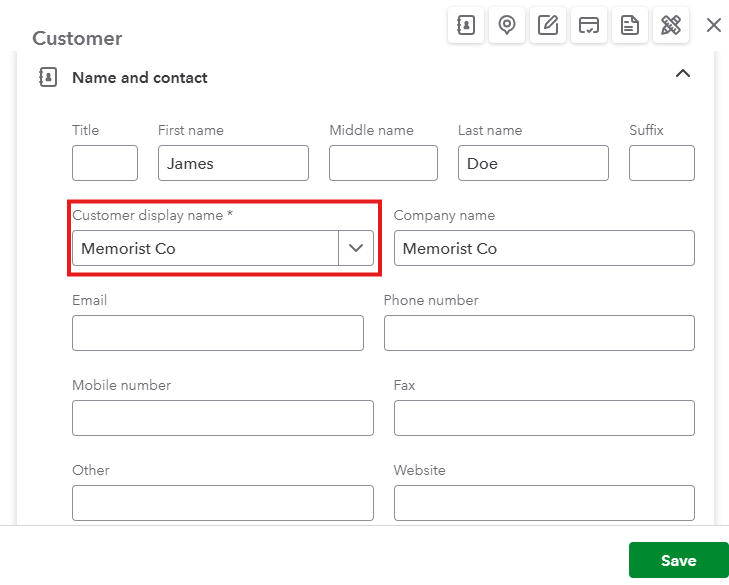Image resolution: width=729 pixels, height=585 pixels.
Task: Click the Customer display name combo box
Action: pyautogui.click(x=205, y=248)
